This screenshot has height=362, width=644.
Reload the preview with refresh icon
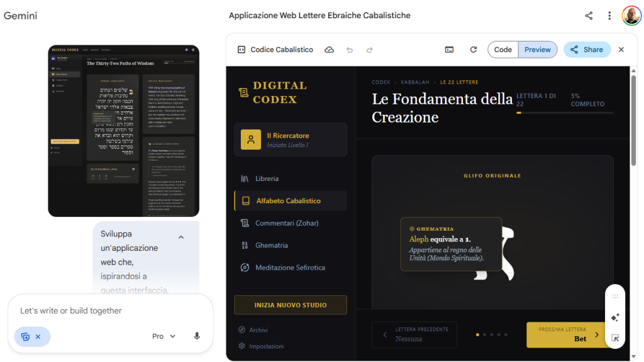pos(474,50)
